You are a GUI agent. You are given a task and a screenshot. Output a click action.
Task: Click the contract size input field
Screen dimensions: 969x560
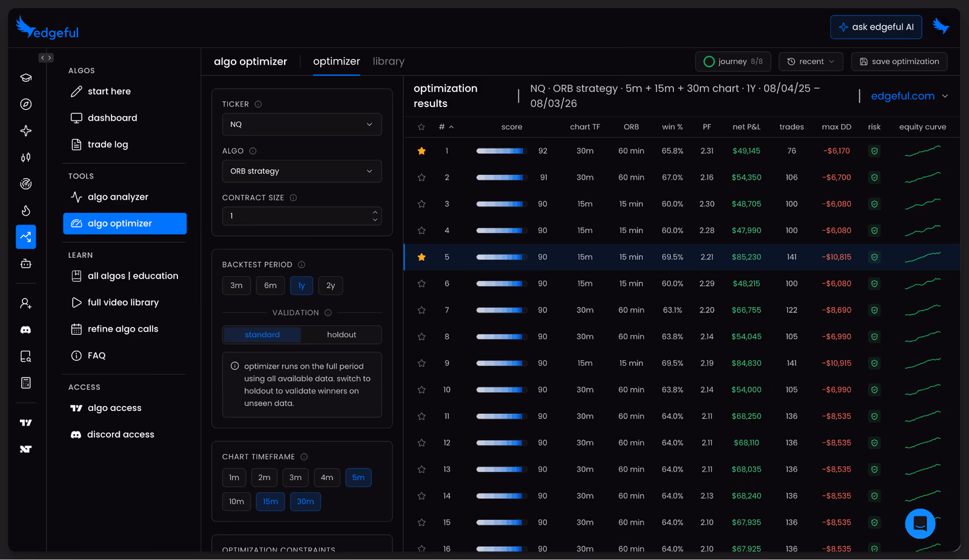click(x=302, y=216)
